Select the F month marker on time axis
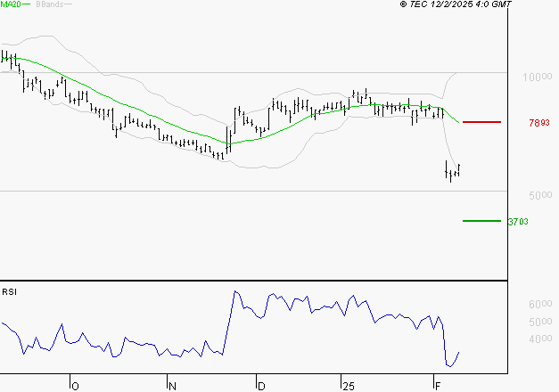Image resolution: width=559 pixels, height=392 pixels. pos(437,385)
